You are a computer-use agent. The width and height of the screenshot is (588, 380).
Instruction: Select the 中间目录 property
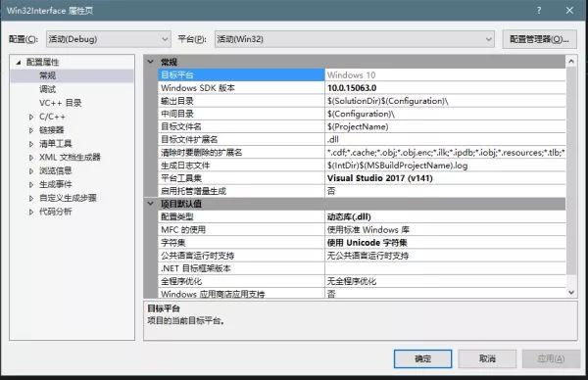241,114
